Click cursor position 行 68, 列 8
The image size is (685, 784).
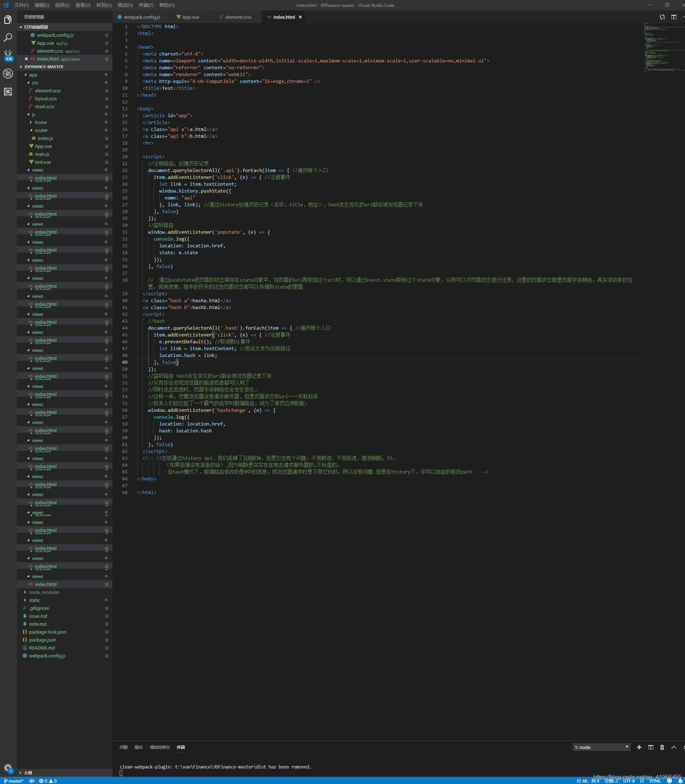click(x=588, y=781)
